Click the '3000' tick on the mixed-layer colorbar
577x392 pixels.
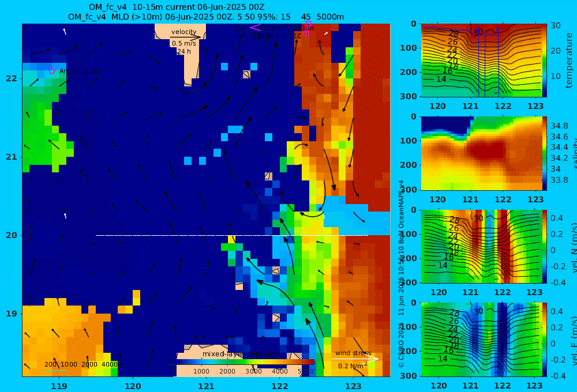253,371
